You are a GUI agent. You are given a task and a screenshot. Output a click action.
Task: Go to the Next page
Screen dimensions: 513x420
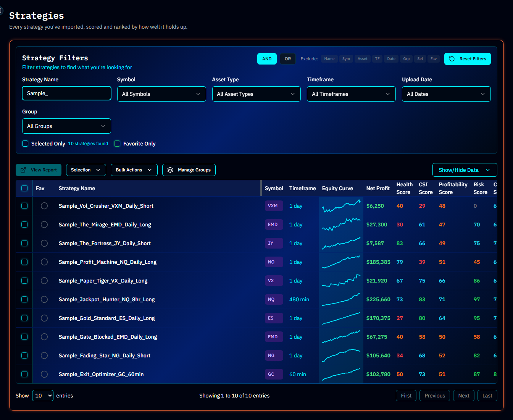click(464, 396)
